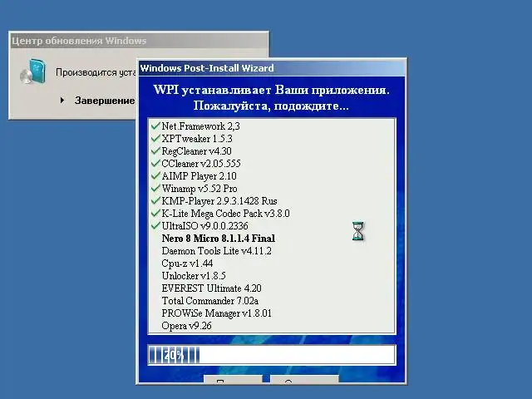Select EVEREST Ultimate 4.20 entry
The height and width of the screenshot is (399, 532).
(211, 288)
